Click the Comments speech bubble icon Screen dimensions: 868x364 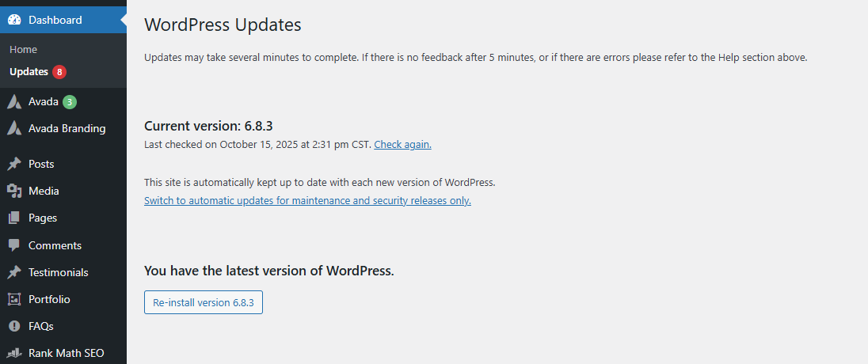(x=14, y=245)
